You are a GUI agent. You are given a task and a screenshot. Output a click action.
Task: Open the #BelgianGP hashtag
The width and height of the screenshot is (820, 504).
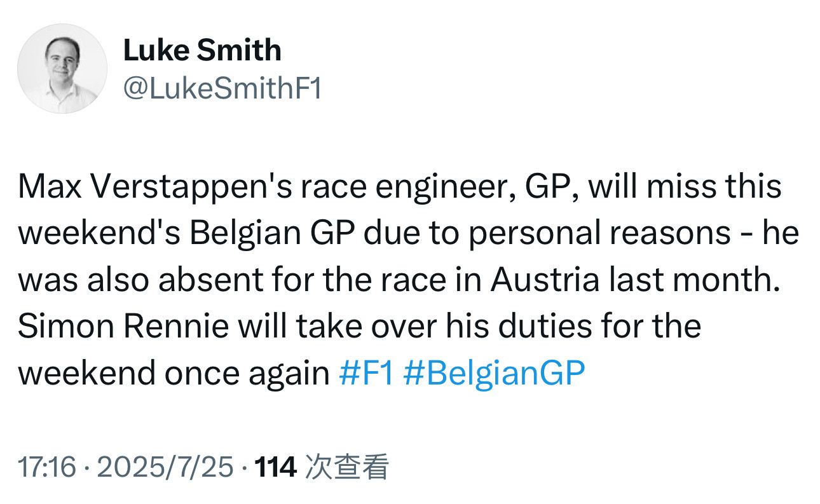point(494,374)
